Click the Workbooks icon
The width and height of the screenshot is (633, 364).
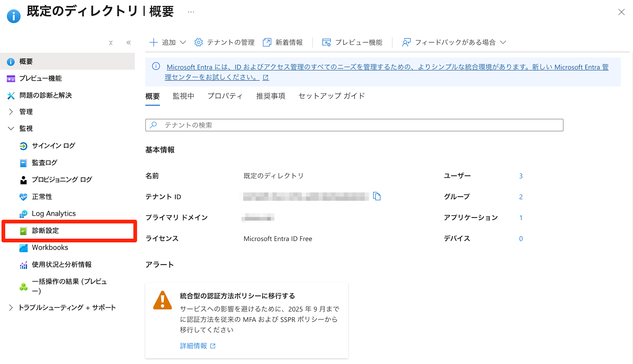coord(23,248)
